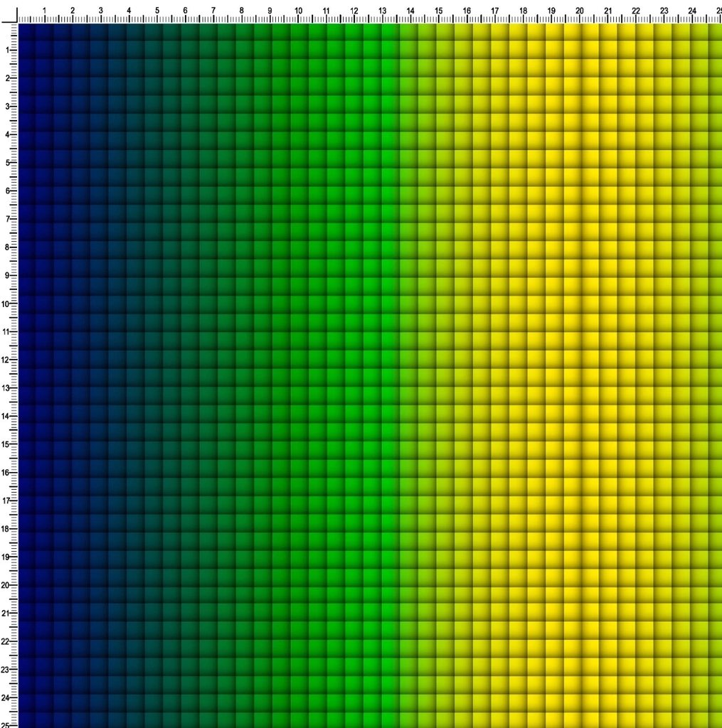
Task: Select the 5 mark on the top ruler
Action: tap(157, 10)
